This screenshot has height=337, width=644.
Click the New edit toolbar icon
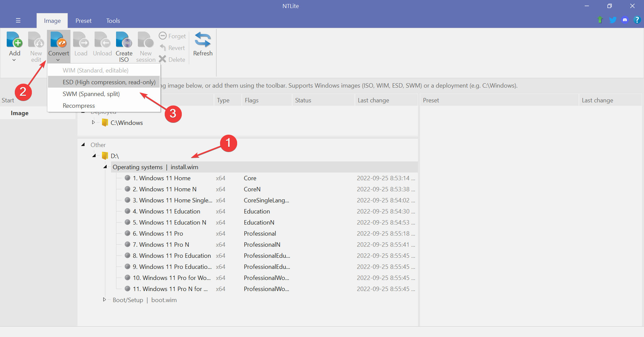[36, 40]
